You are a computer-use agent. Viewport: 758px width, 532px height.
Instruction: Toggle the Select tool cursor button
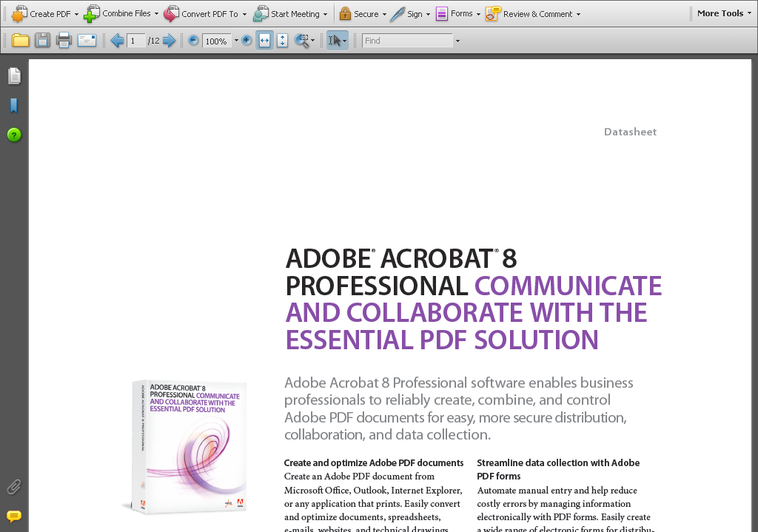point(337,41)
